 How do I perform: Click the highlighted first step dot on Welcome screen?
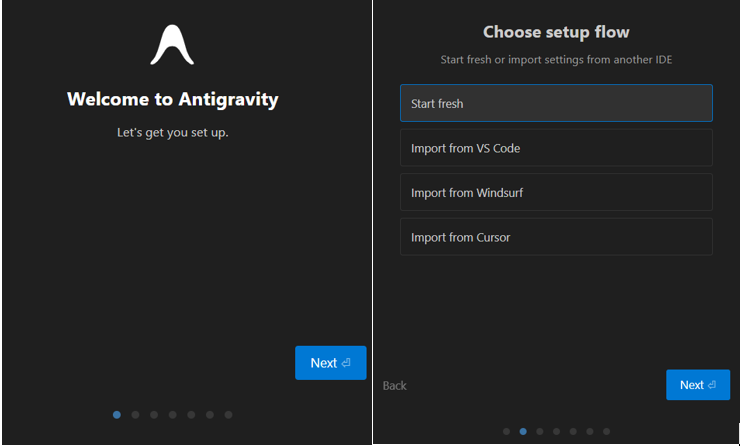click(117, 414)
